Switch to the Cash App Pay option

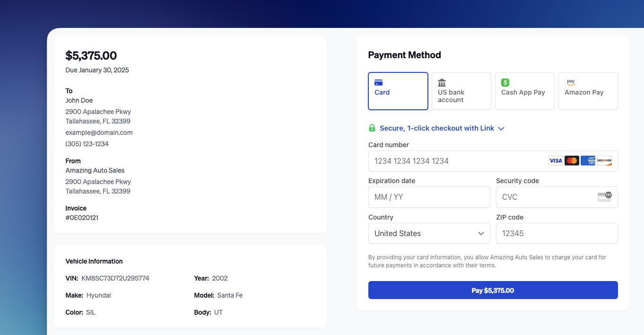point(525,91)
